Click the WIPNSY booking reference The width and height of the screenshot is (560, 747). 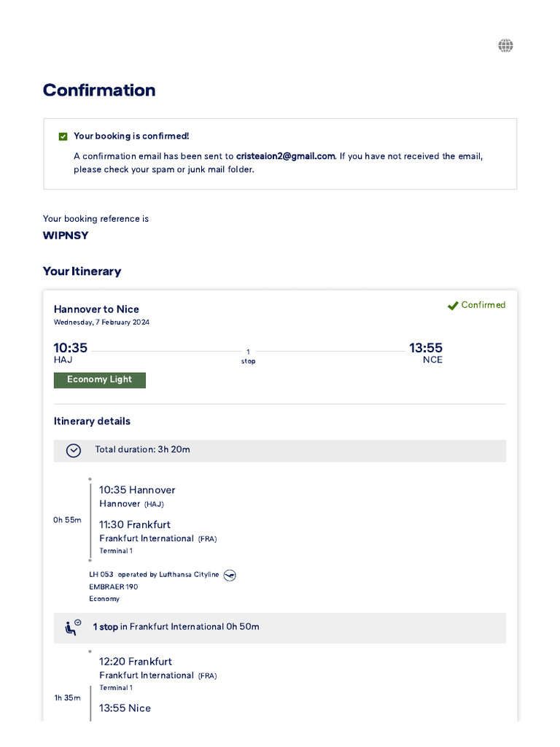click(66, 236)
